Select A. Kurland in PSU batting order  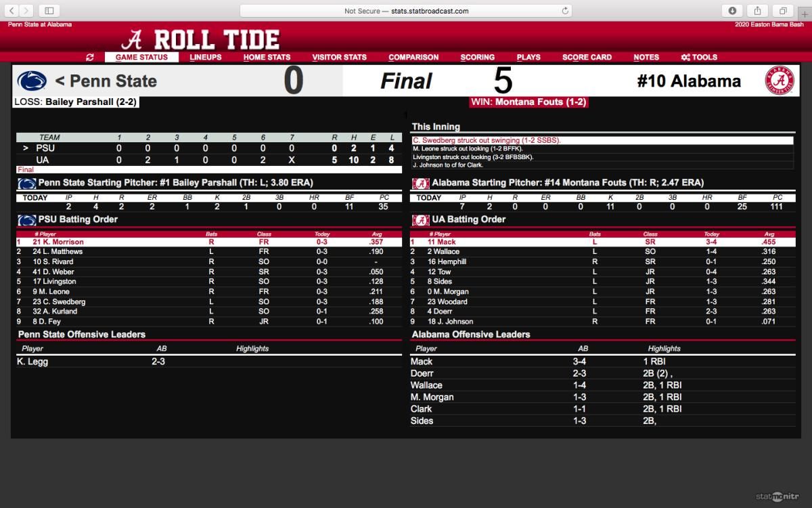click(208, 312)
